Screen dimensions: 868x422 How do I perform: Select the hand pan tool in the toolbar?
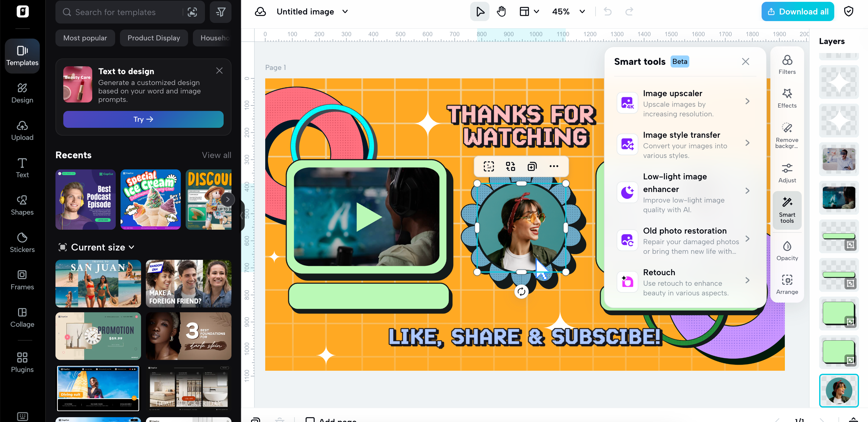point(501,11)
